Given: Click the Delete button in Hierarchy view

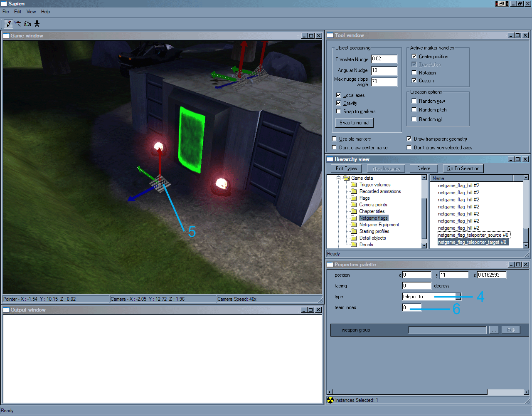Looking at the screenshot, I should click(x=424, y=168).
